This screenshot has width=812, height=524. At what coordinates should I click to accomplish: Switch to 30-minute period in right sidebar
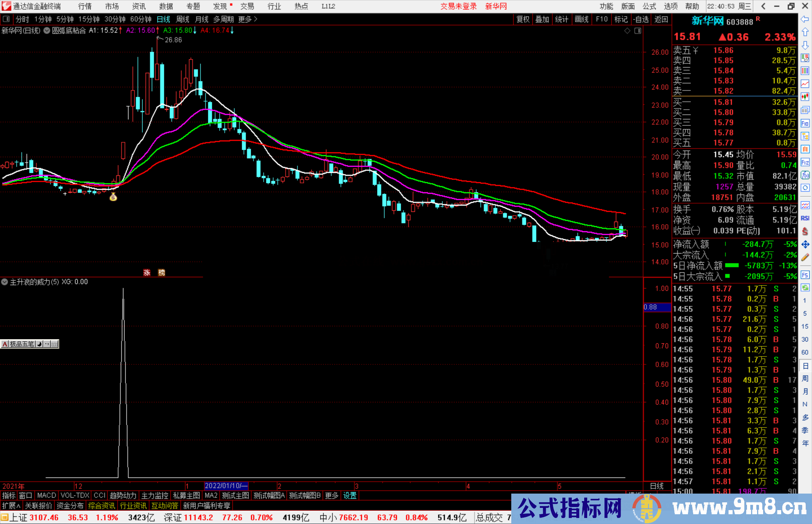pos(805,340)
